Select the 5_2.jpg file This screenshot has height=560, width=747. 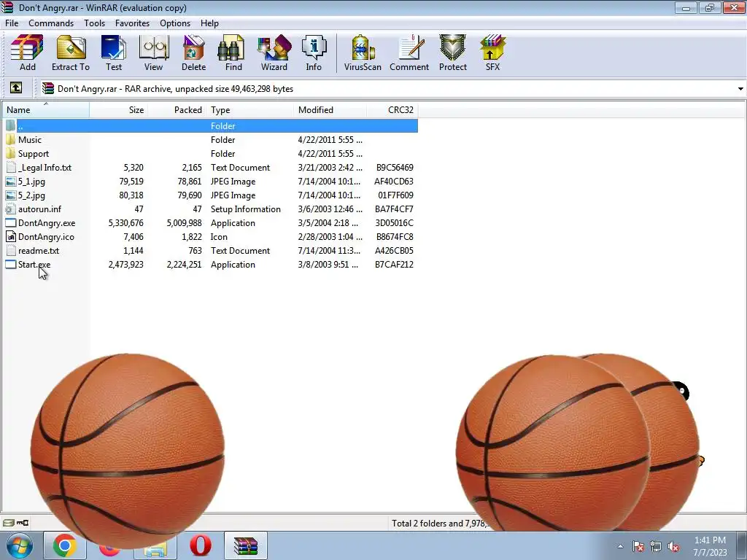(31, 195)
